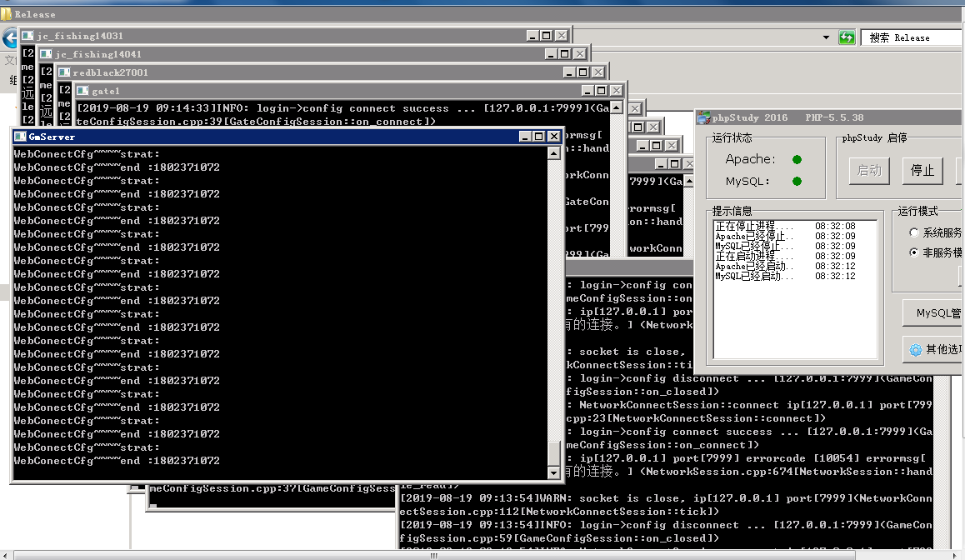Click the Apache: status label
Image resolution: width=965 pixels, height=560 pixels.
point(750,159)
